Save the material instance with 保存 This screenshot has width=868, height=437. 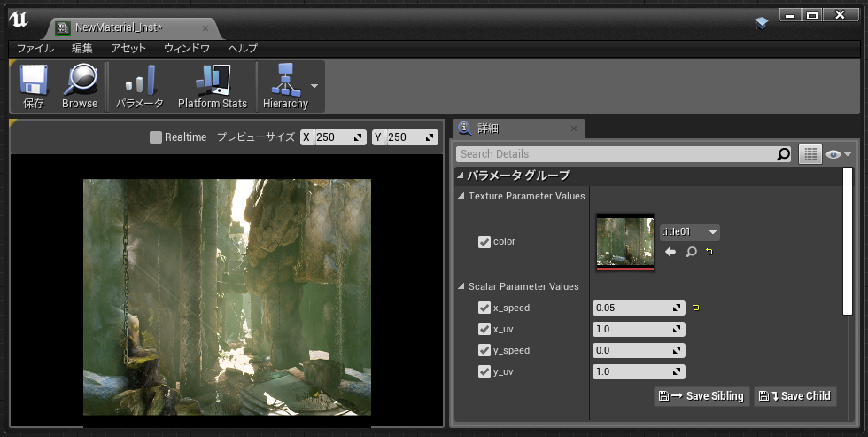[34, 87]
